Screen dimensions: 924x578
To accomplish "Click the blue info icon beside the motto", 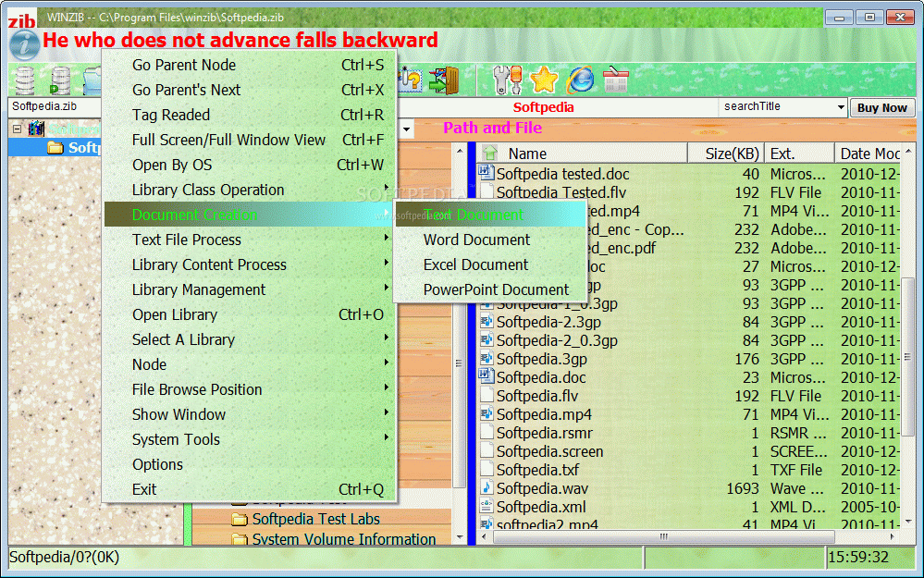I will click(25, 44).
